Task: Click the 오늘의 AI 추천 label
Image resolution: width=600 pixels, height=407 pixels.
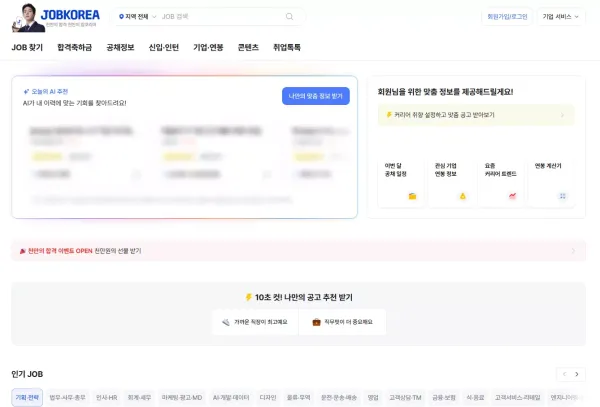Action: click(x=49, y=91)
